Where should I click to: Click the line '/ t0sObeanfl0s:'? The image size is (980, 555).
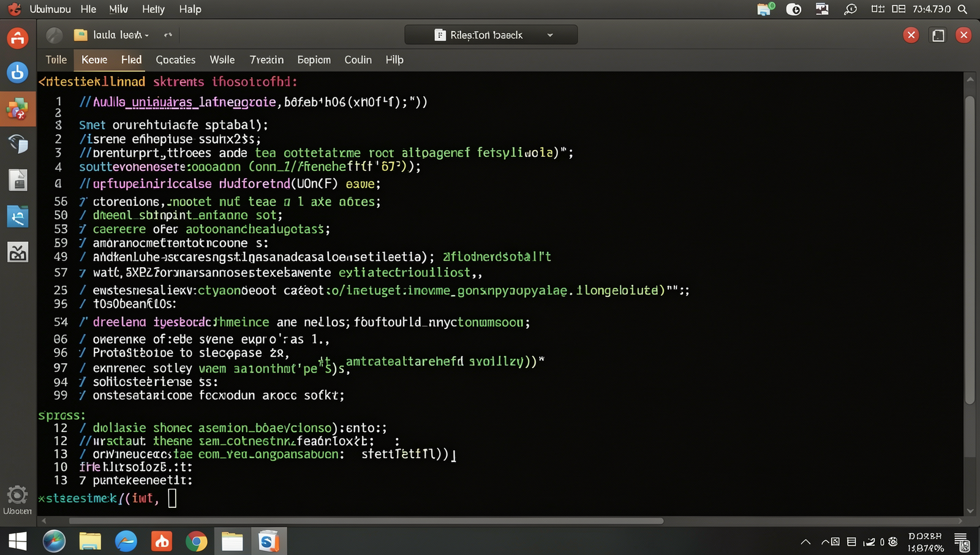point(127,304)
